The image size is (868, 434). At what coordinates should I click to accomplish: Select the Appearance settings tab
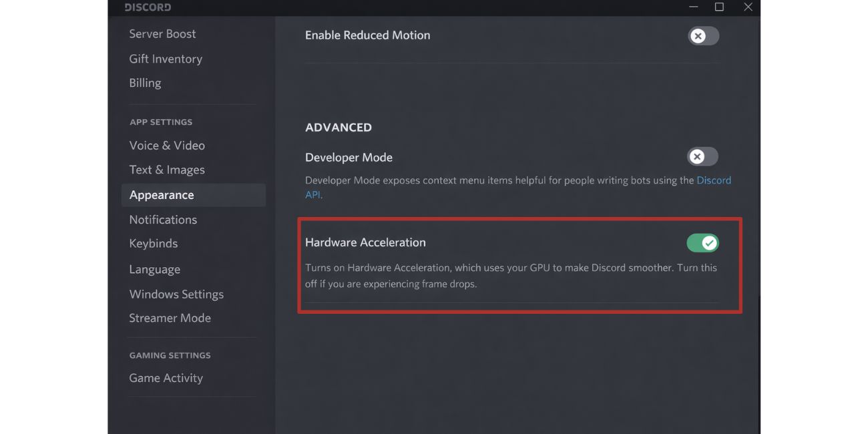(162, 194)
